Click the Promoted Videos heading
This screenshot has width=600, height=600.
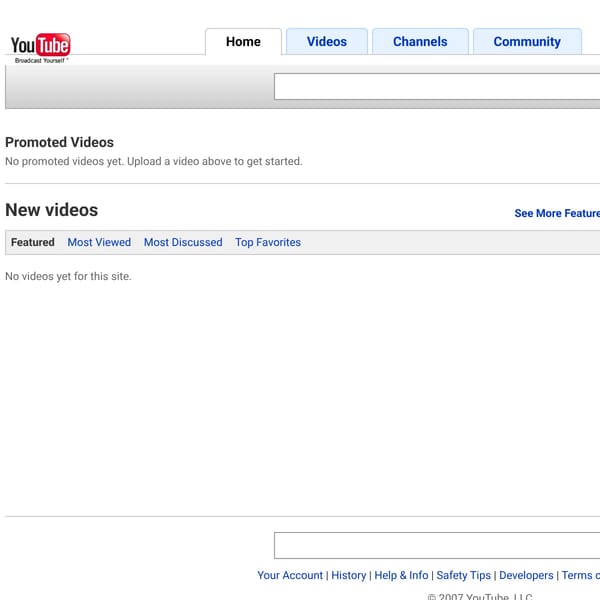(59, 142)
